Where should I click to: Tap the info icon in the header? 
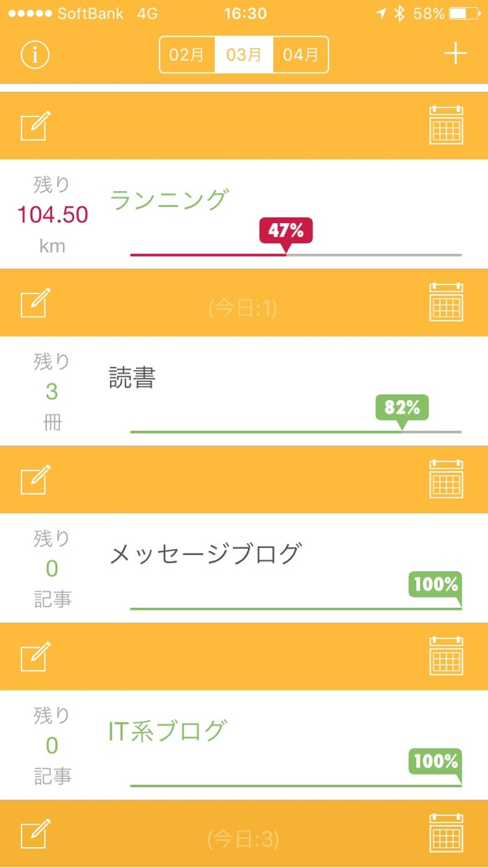[35, 54]
